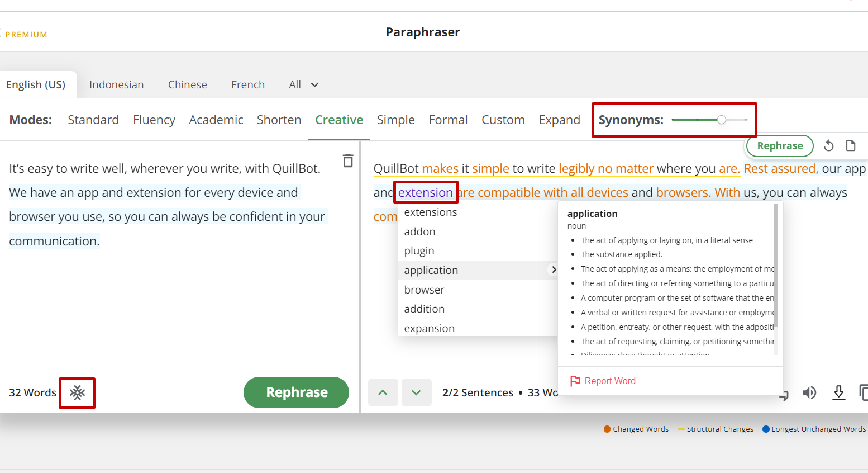Expand the application synonym submenu arrow

pyautogui.click(x=553, y=270)
